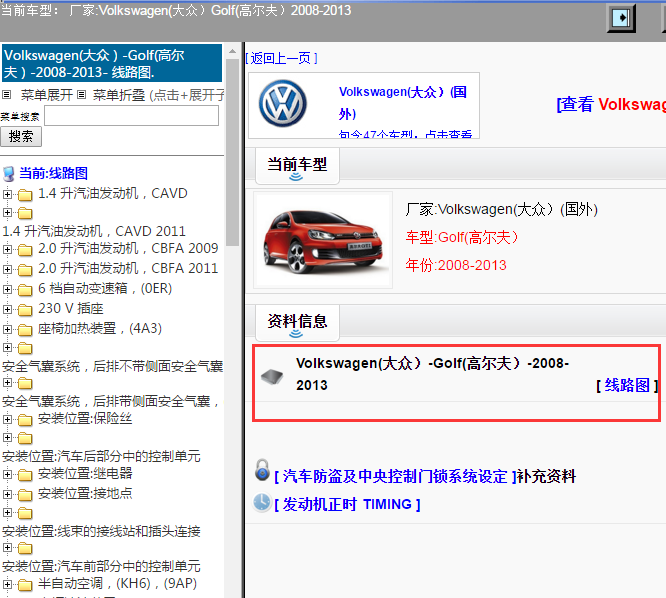
Task: Click the 搜索 search button
Action: point(21,137)
